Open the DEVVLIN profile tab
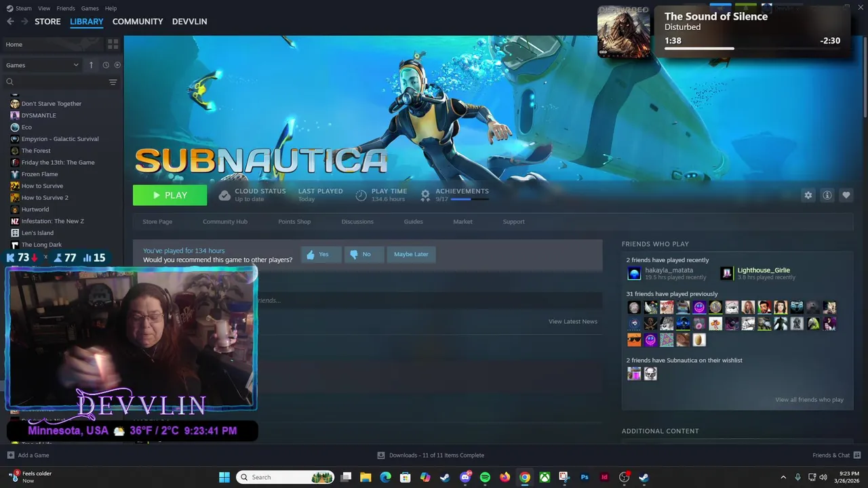Image resolution: width=868 pixels, height=488 pixels. (x=190, y=22)
